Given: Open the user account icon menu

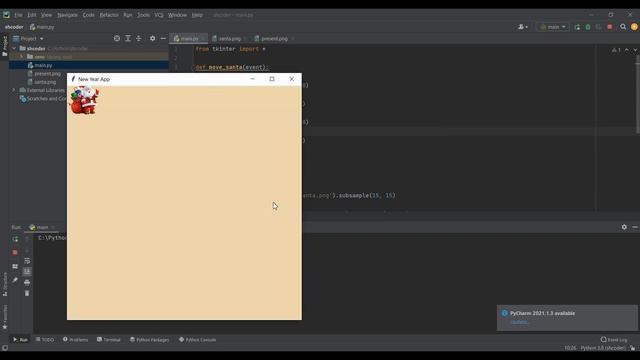Looking at the screenshot, I should click(523, 27).
